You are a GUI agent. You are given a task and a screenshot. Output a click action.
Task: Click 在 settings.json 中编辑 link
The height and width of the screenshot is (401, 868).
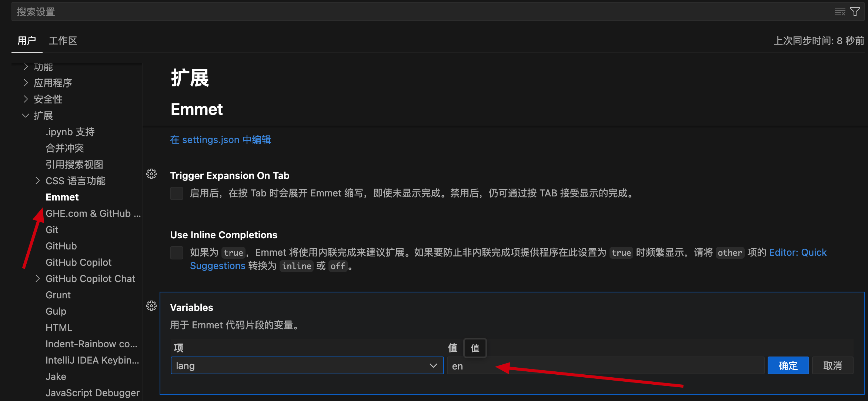(220, 140)
